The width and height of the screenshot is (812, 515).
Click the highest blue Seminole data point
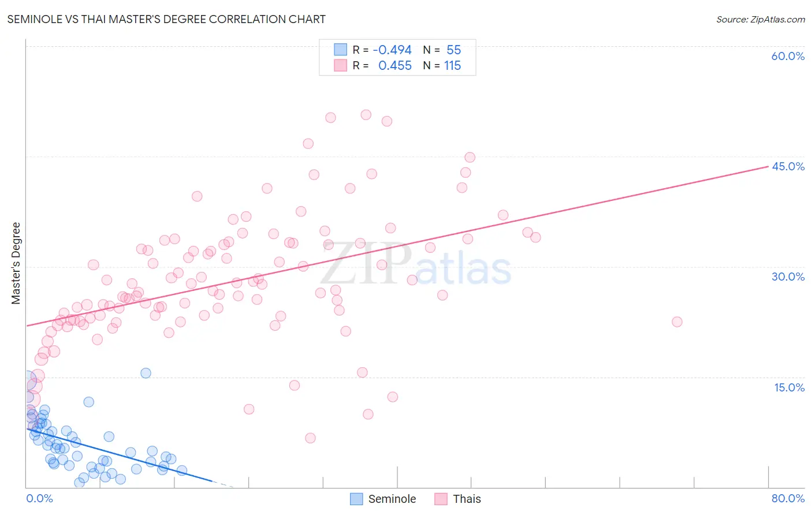[146, 373]
